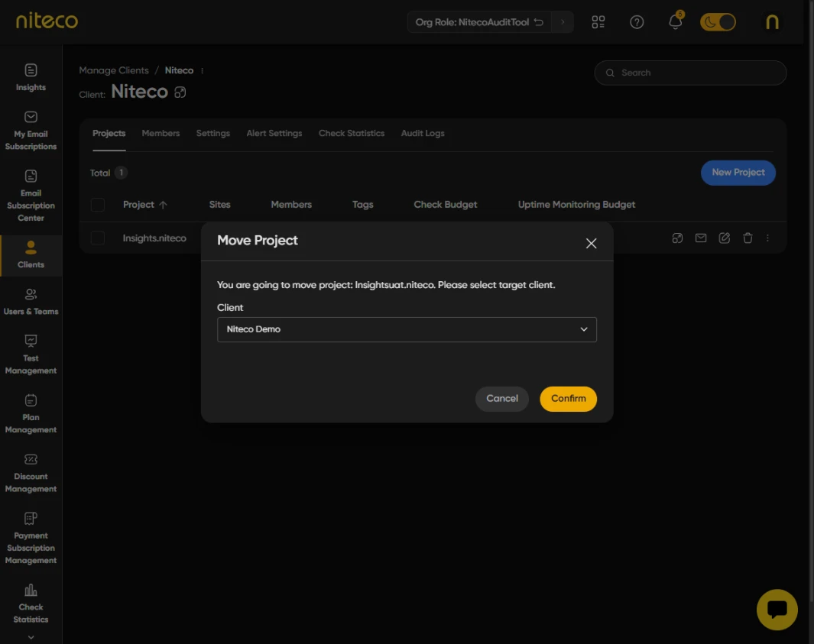Click edit icon in Insights.niteco row

[x=724, y=238]
